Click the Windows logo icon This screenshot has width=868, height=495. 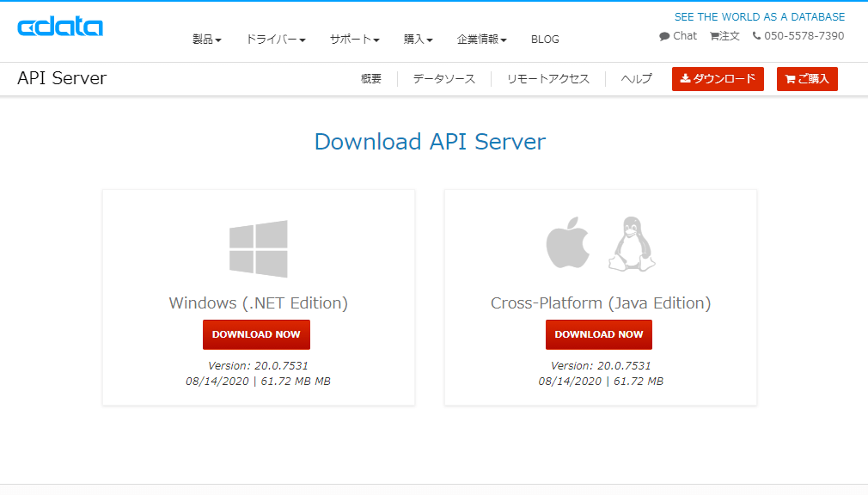pyautogui.click(x=259, y=248)
